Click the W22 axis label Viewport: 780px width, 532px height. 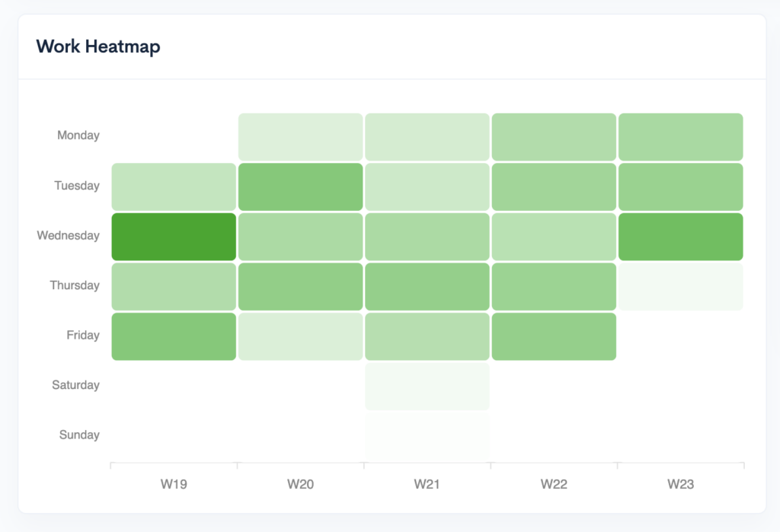(555, 484)
